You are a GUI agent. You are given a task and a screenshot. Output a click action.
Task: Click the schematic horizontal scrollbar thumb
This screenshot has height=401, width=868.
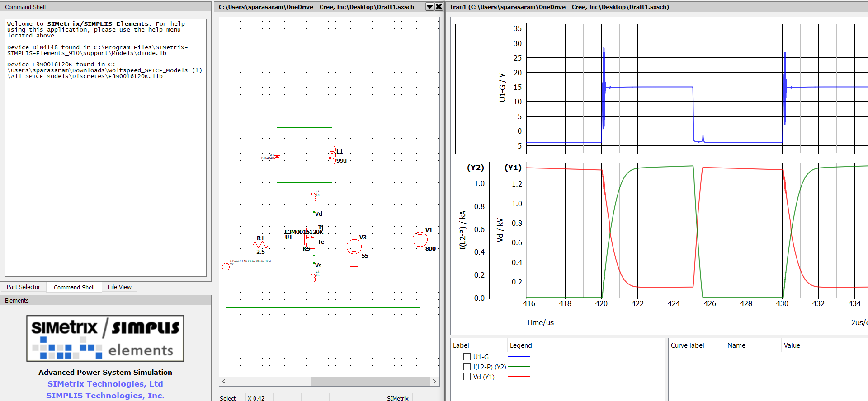pos(370,382)
